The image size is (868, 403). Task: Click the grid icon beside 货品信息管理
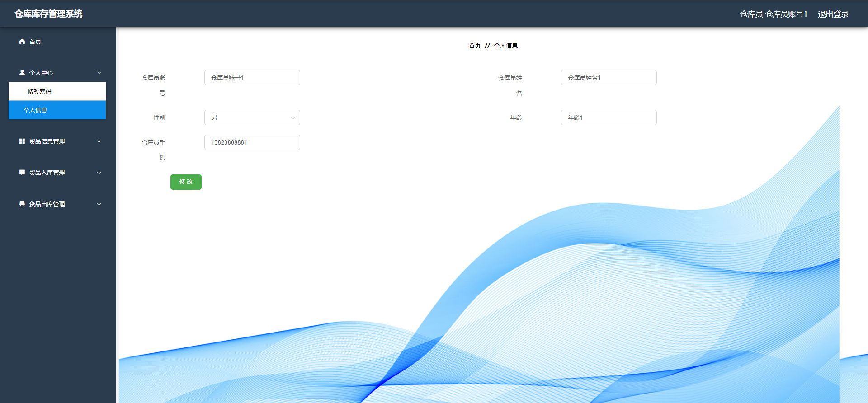[x=22, y=141]
